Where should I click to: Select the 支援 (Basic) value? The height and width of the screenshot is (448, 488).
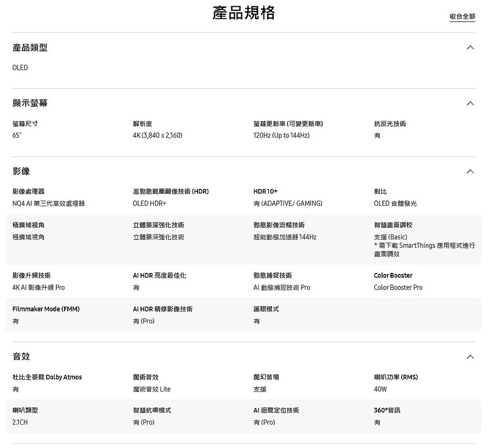pyautogui.click(x=390, y=237)
